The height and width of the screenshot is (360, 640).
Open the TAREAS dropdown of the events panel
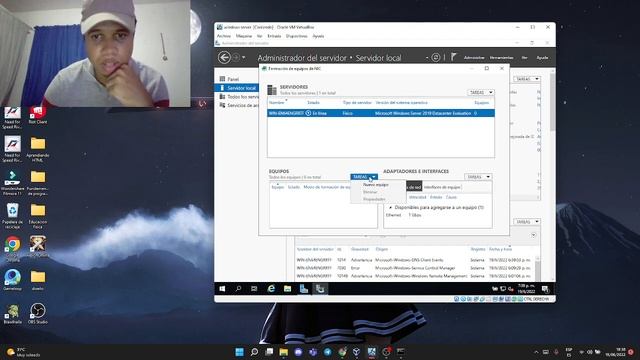[x=527, y=222]
